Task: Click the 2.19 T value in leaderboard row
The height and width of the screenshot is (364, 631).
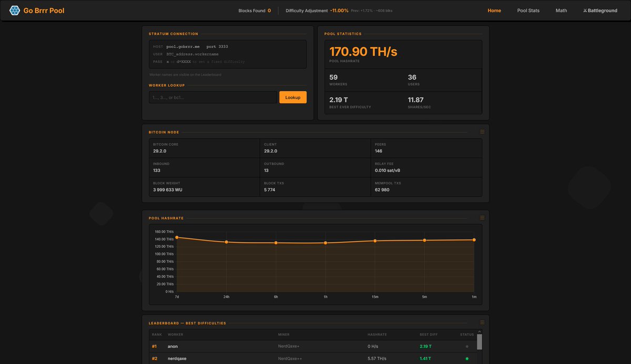Action: [425, 347]
